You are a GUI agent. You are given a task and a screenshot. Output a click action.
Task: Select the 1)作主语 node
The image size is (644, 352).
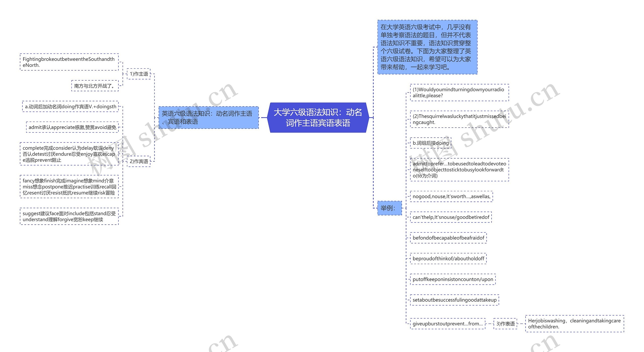pyautogui.click(x=139, y=74)
